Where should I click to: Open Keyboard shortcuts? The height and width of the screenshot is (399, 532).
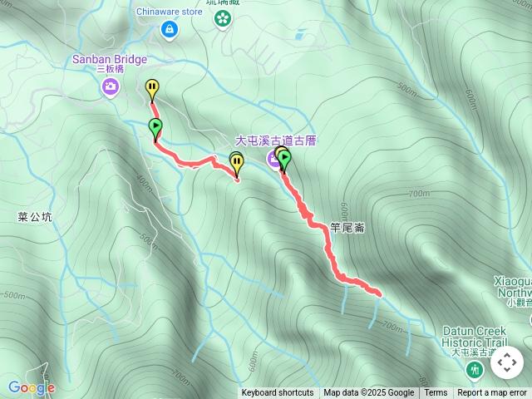pyautogui.click(x=278, y=393)
